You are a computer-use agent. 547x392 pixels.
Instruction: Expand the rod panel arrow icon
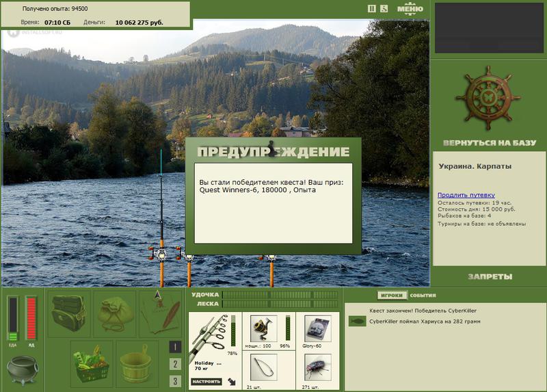(232, 382)
